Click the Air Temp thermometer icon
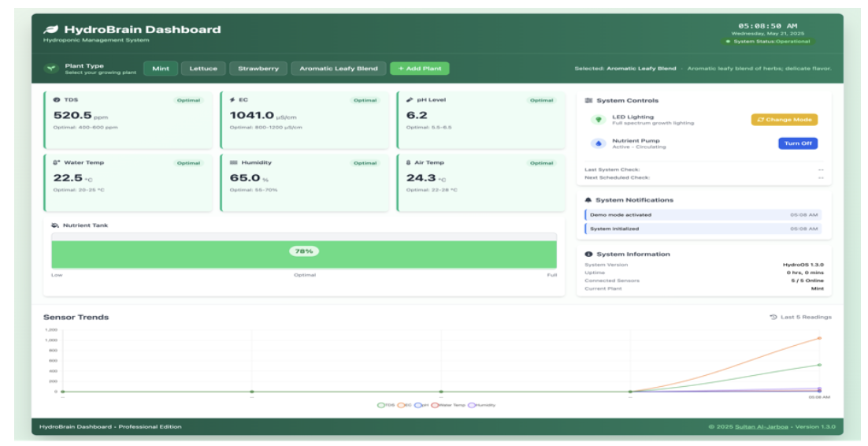The width and height of the screenshot is (868, 446). pyautogui.click(x=409, y=162)
